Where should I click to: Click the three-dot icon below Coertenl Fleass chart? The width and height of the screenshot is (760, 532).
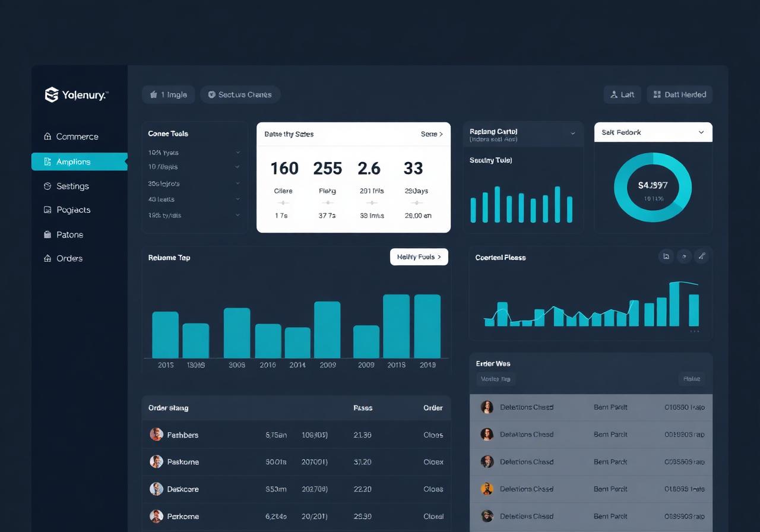[694, 331]
